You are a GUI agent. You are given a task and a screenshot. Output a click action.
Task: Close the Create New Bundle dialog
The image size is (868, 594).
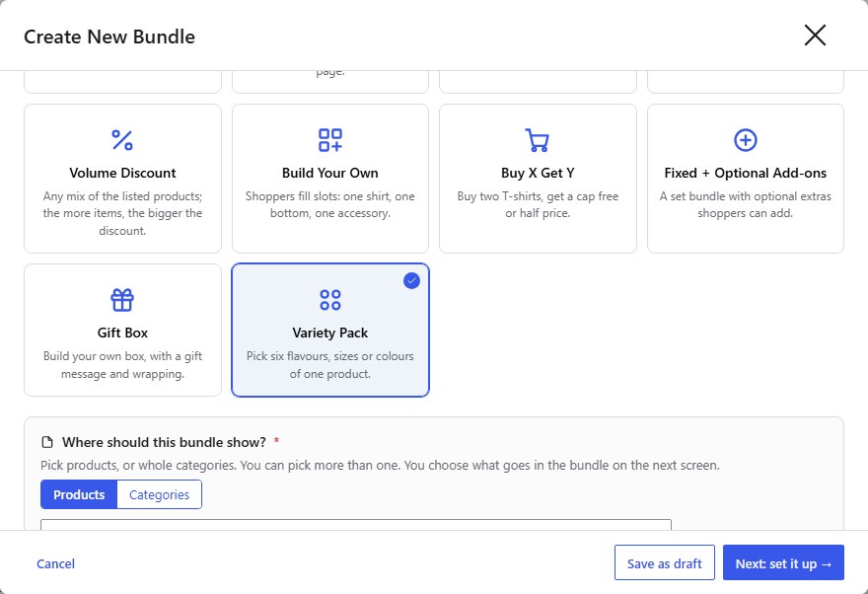click(x=815, y=36)
